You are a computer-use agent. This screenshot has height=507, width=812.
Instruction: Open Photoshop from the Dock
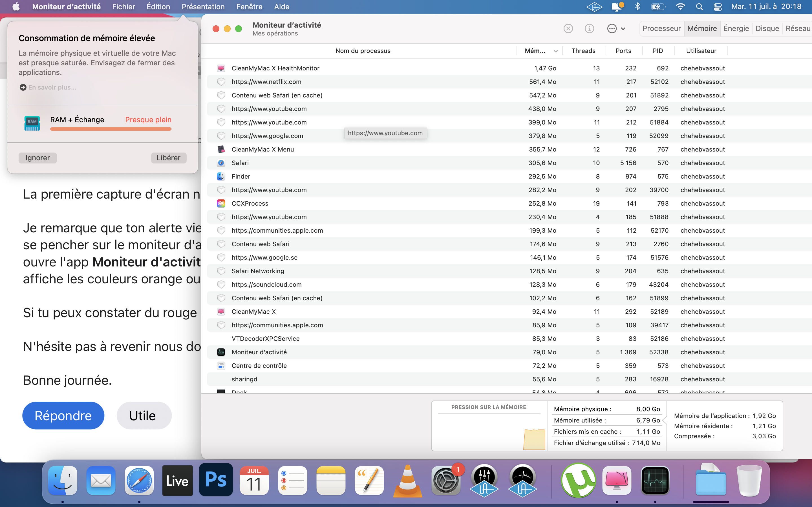point(216,480)
